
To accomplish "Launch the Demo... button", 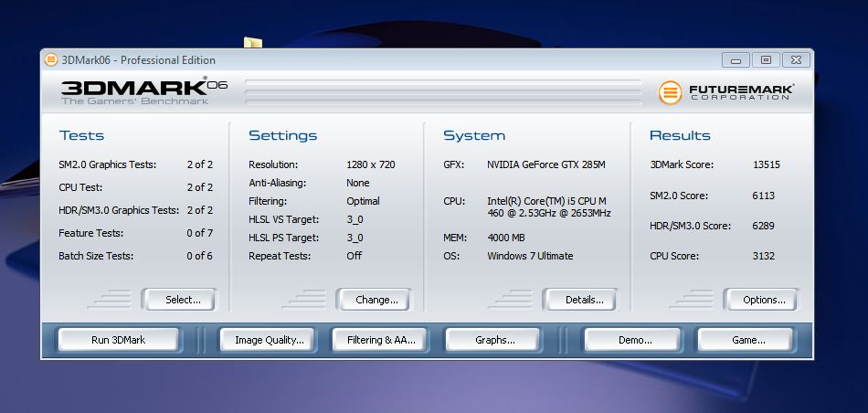I will click(x=632, y=340).
